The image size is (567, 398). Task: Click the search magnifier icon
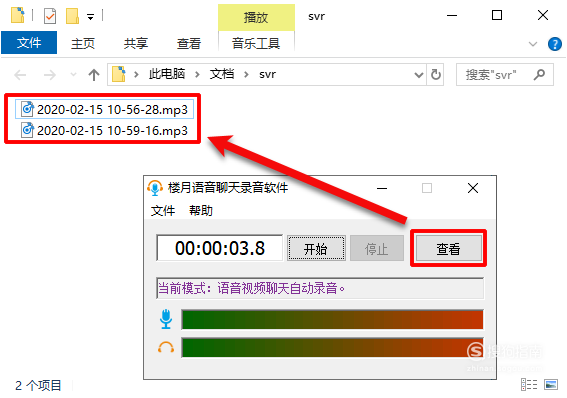click(x=540, y=75)
